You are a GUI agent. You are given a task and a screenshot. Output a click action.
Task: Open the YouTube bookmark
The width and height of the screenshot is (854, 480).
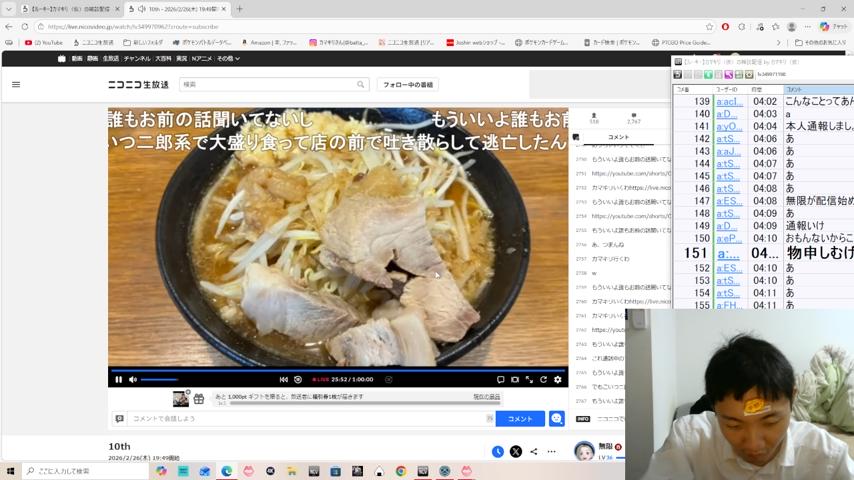[44, 42]
